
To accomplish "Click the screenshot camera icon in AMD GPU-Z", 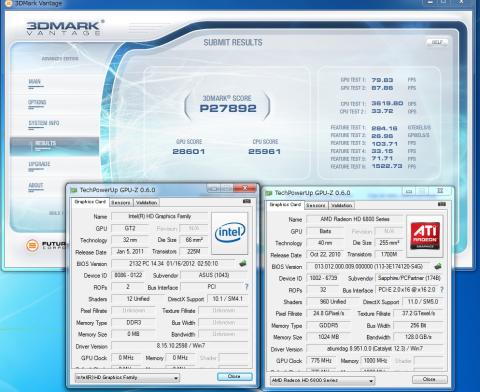I will click(x=442, y=204).
